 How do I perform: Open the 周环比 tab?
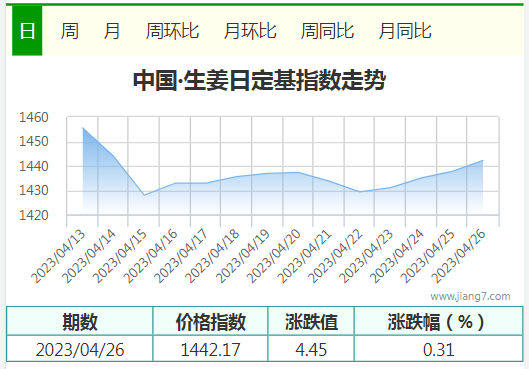coord(172,31)
